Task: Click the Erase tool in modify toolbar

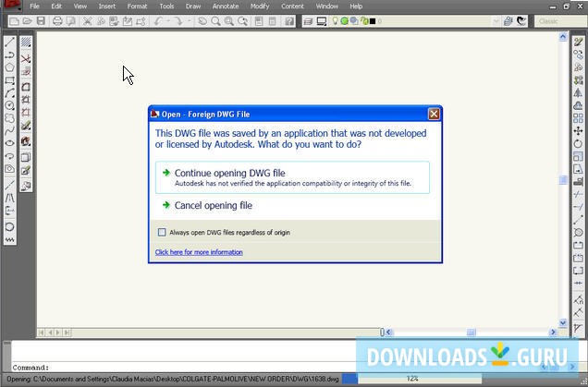Action: 578,42
